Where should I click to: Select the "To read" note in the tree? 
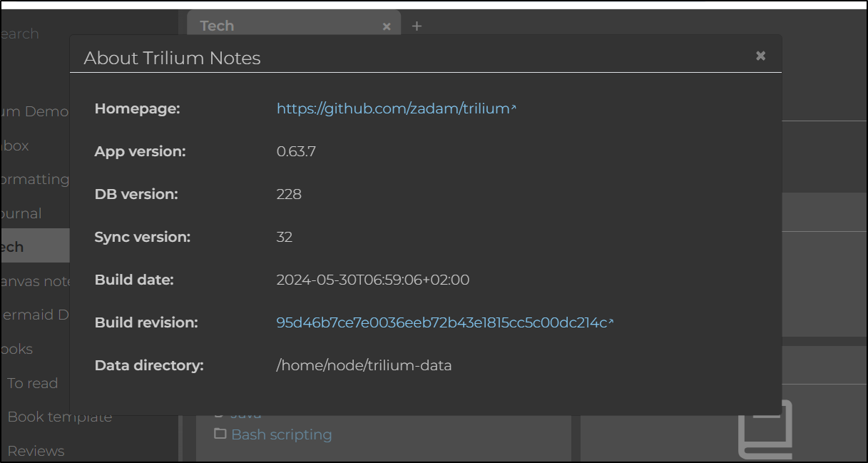point(33,383)
